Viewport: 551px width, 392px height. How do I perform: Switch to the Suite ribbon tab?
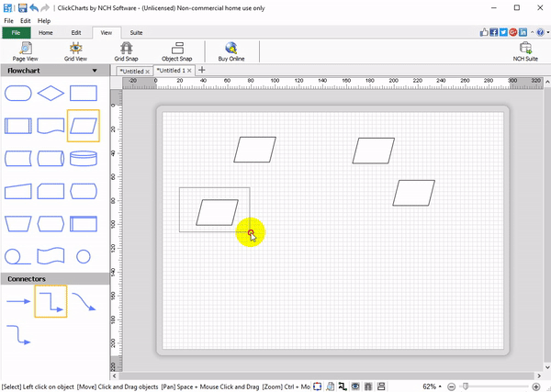tap(136, 33)
